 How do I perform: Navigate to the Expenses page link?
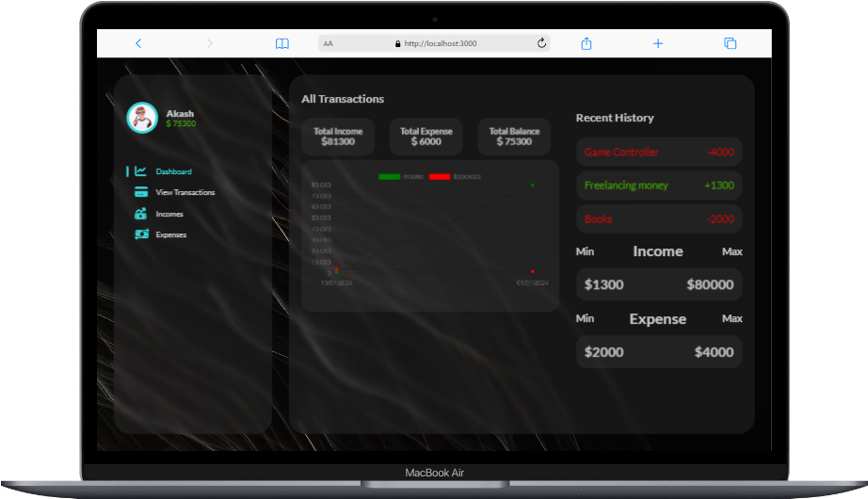pyautogui.click(x=171, y=234)
